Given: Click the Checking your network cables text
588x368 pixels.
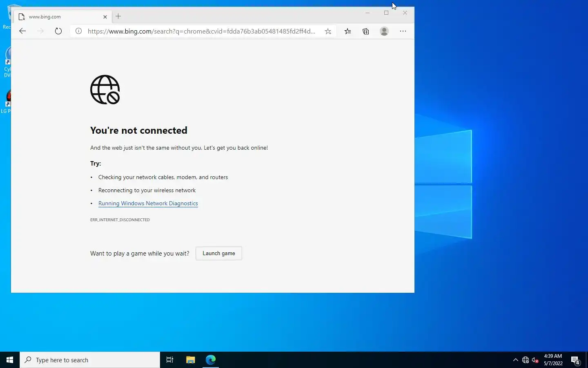Looking at the screenshot, I should pos(163,177).
